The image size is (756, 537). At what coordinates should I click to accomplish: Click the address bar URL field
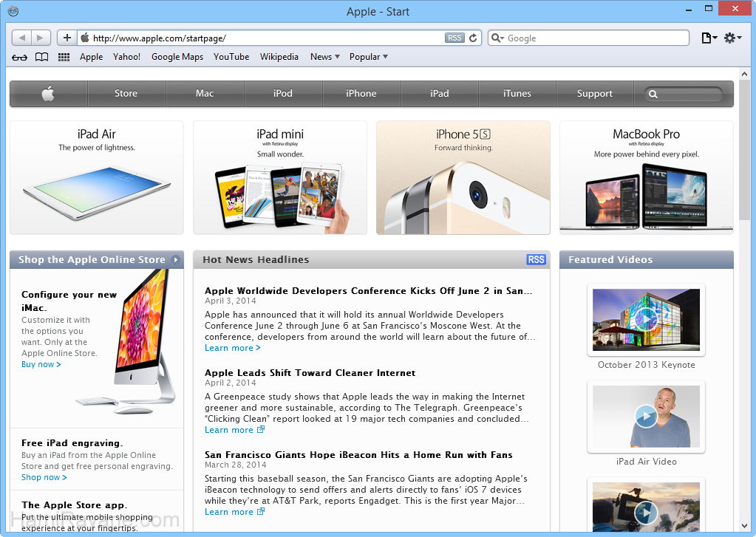click(268, 38)
